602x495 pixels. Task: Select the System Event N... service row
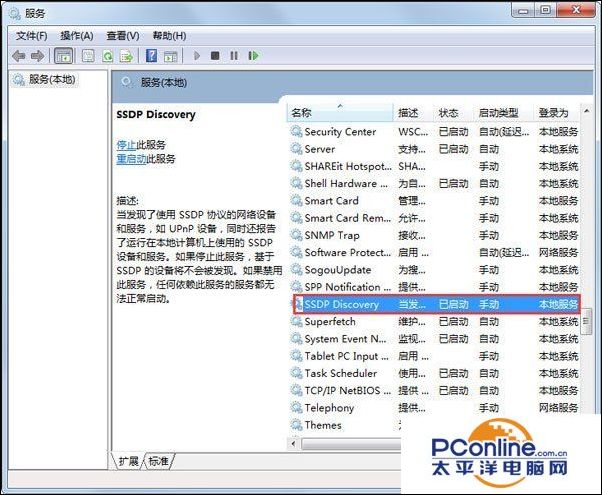pos(434,339)
